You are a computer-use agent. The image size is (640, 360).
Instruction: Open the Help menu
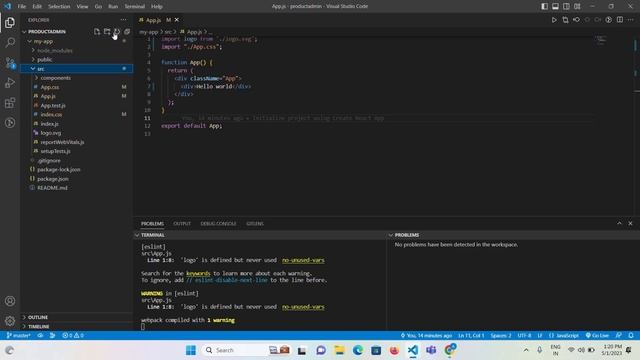(156, 6)
